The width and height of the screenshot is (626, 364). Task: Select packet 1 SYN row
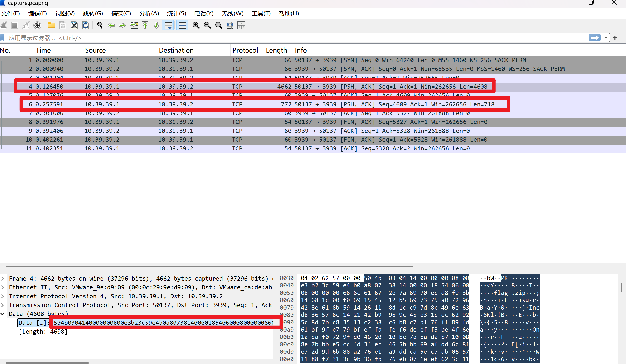[313, 60]
